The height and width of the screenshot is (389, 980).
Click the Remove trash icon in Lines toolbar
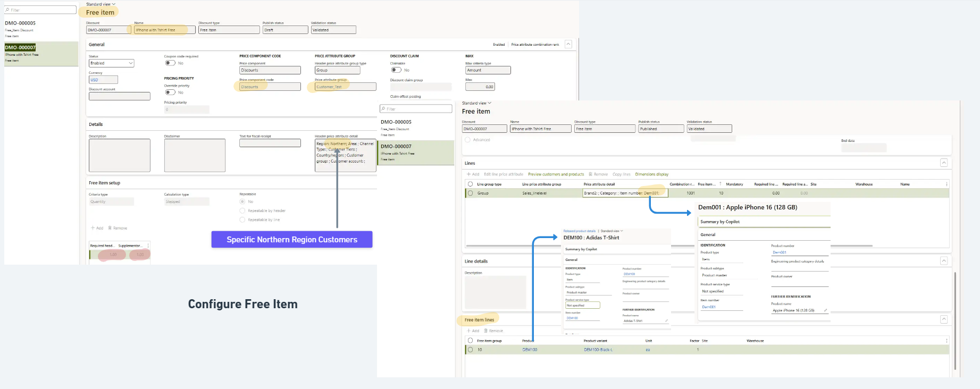(591, 174)
